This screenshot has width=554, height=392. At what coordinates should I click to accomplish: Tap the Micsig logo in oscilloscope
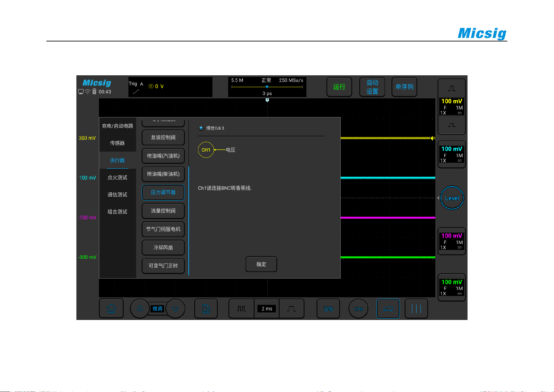point(97,83)
